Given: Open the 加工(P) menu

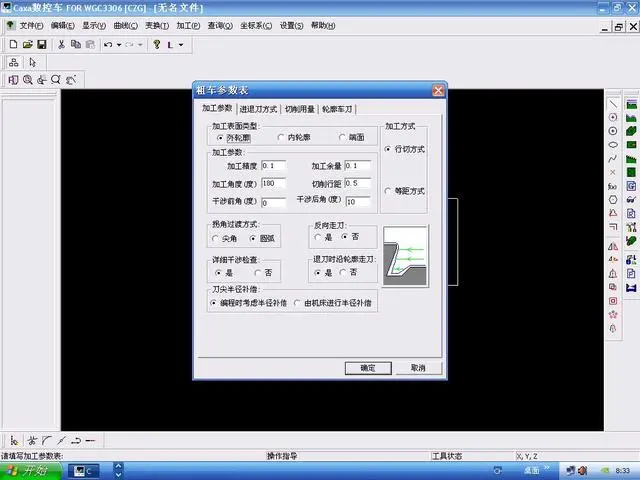Looking at the screenshot, I should [188, 25].
